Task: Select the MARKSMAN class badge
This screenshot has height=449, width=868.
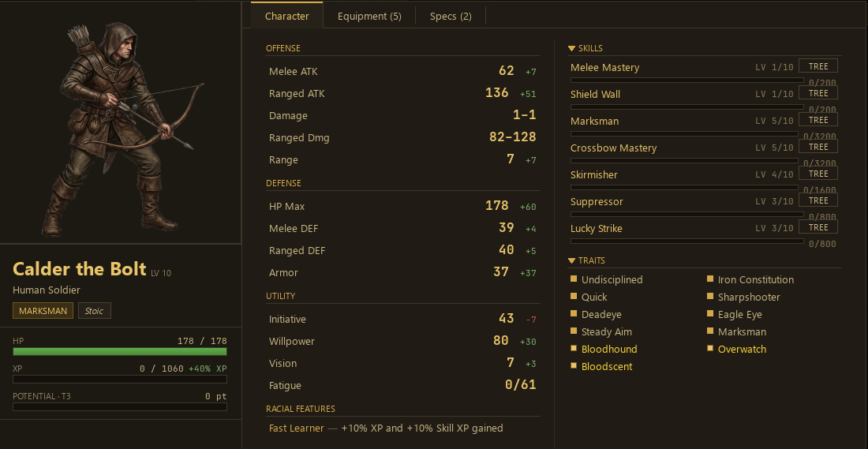Action: pos(43,311)
